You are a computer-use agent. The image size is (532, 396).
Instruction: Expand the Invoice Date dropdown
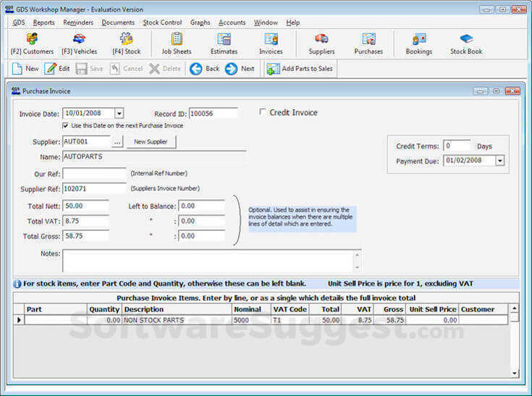[119, 113]
